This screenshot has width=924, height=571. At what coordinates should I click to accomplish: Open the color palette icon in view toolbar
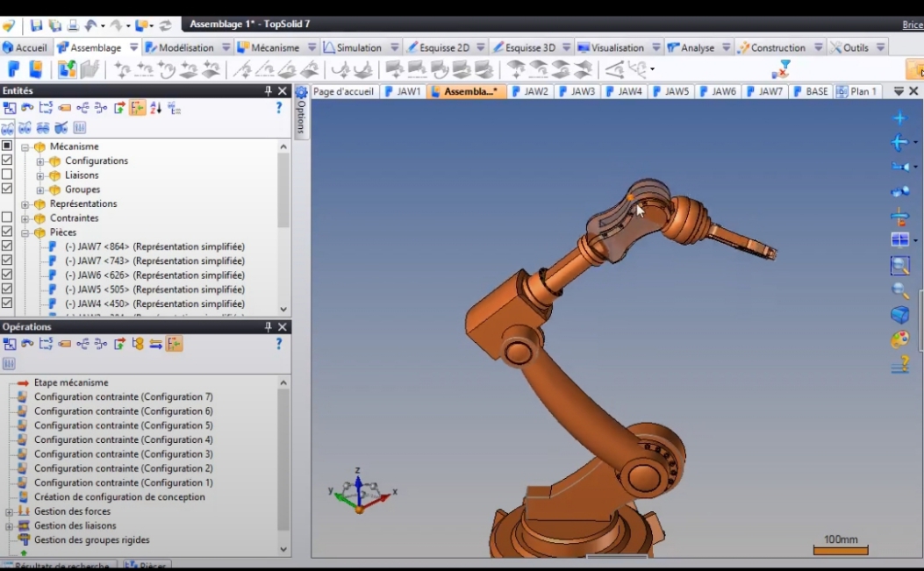(899, 339)
